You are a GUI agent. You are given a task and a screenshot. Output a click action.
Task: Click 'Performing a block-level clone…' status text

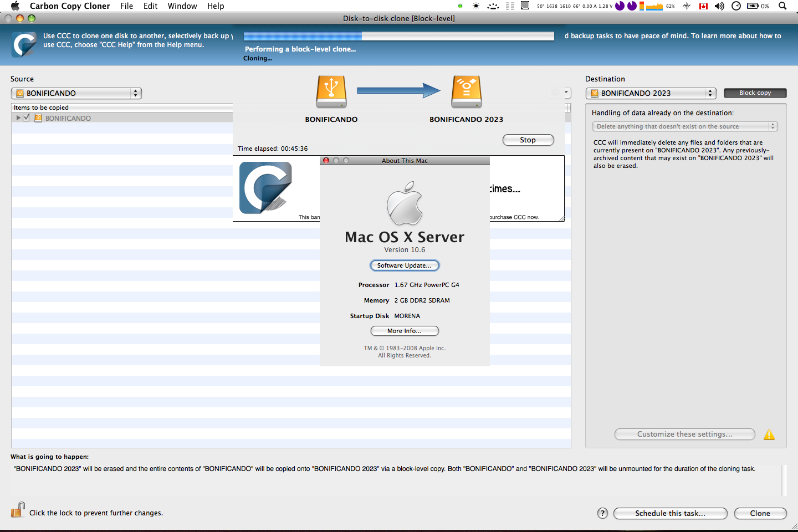pos(300,49)
